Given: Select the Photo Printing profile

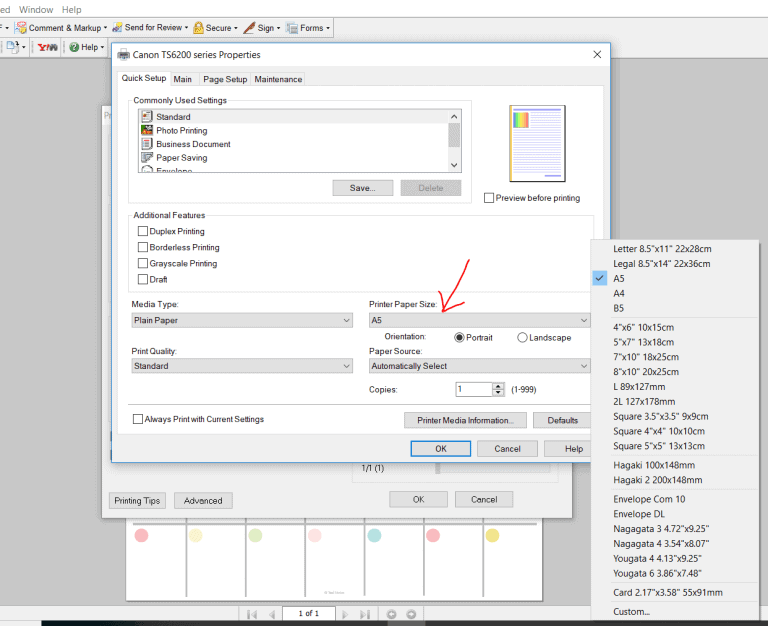Looking at the screenshot, I should point(293,130).
